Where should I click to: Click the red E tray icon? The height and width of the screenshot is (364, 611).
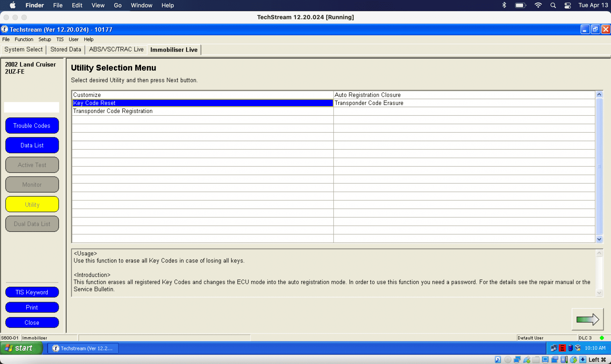562,348
